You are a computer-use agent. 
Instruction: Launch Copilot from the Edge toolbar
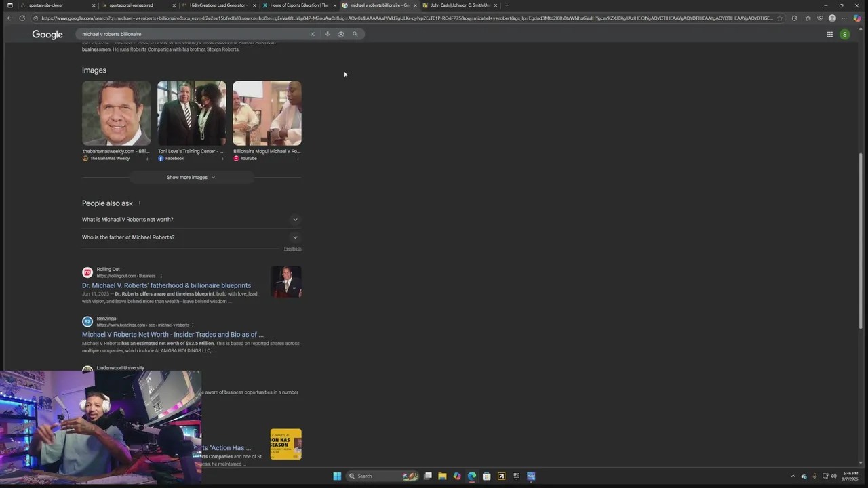(x=857, y=18)
